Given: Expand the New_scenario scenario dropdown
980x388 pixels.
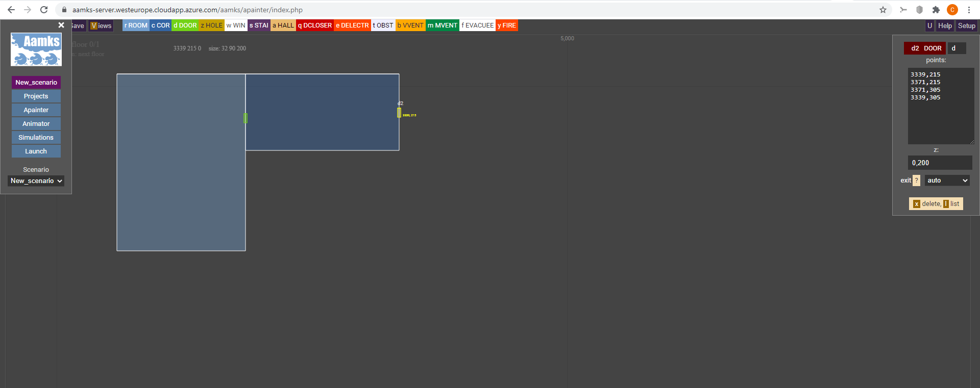Looking at the screenshot, I should pyautogui.click(x=36, y=181).
